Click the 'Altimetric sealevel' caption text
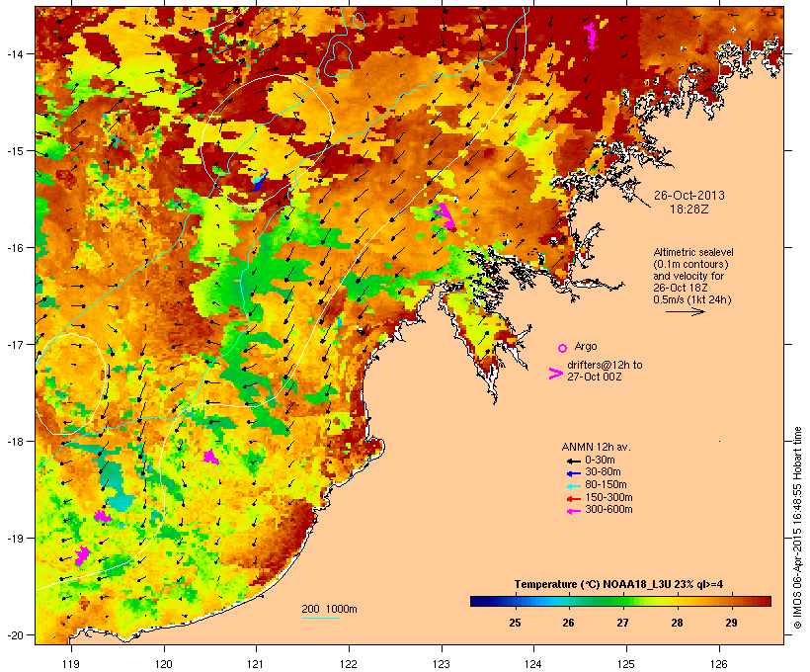 click(x=693, y=252)
